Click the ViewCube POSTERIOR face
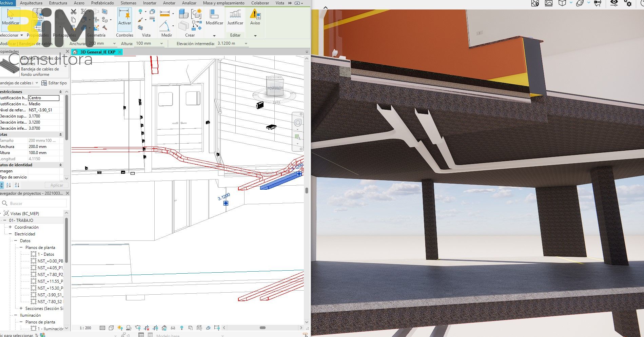The image size is (644, 337). [275, 88]
